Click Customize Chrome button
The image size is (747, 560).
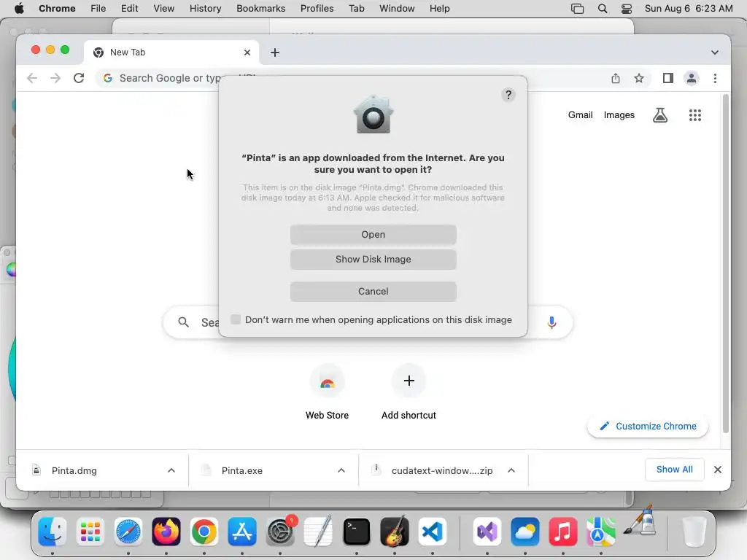(x=648, y=426)
